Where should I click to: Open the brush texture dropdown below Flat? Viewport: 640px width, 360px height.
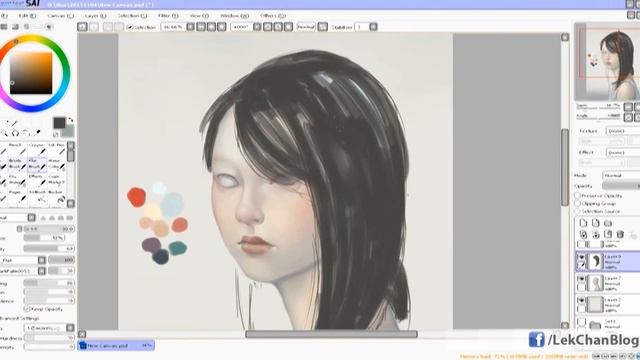pyautogui.click(x=42, y=271)
